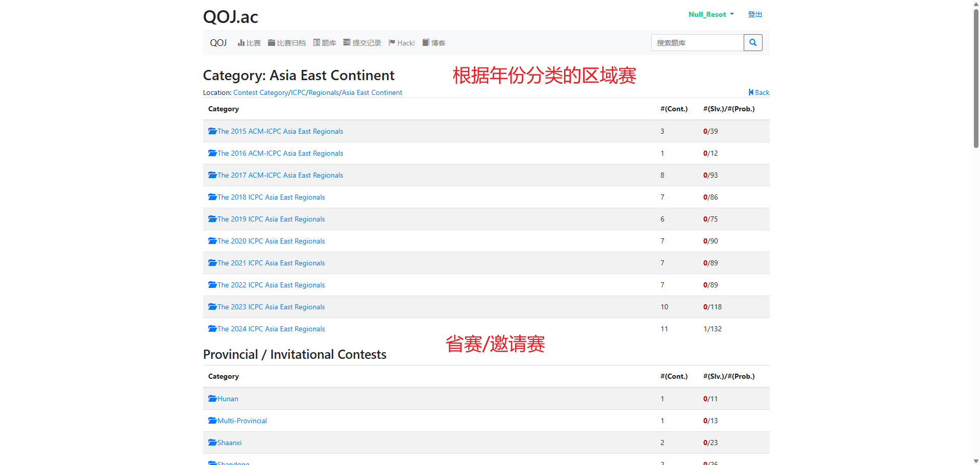This screenshot has height=465, width=980.
Task: Click the QOJ navbar brand
Action: (x=218, y=43)
